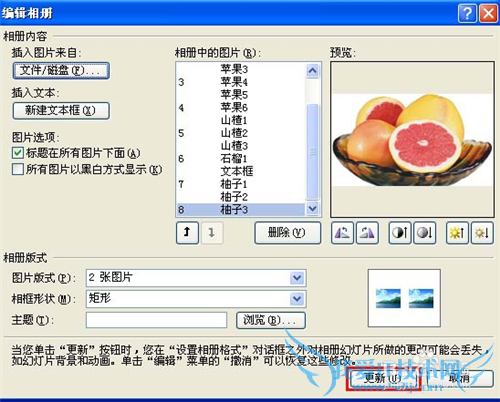
Task: Move the selected picture up in list
Action: [187, 232]
